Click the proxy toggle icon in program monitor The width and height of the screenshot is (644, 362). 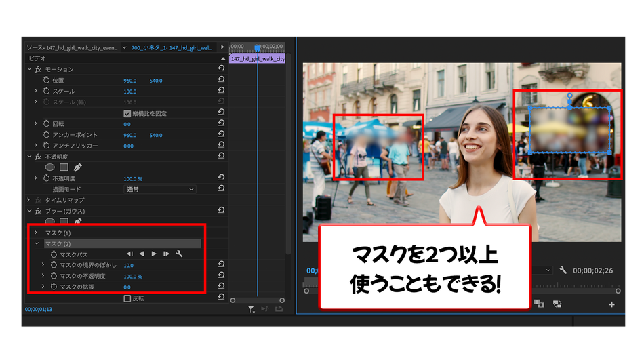pos(557,304)
